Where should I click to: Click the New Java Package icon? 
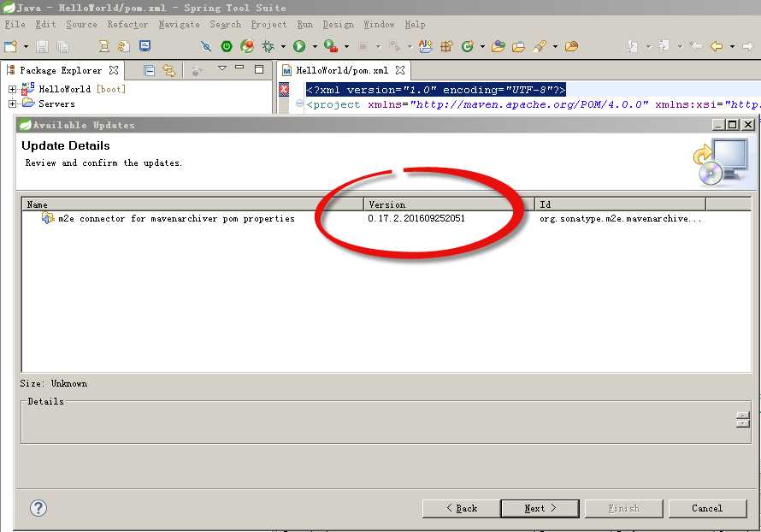click(x=446, y=46)
